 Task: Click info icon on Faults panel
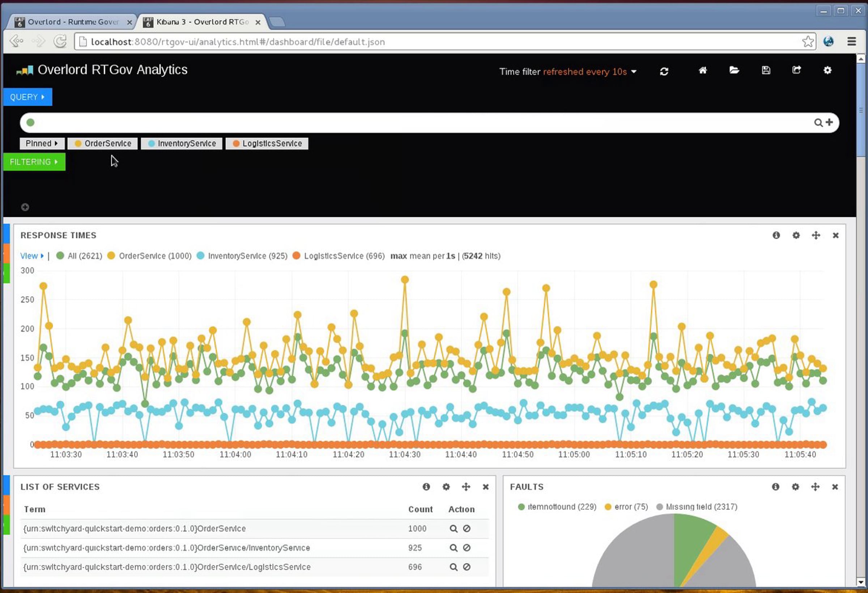(775, 487)
